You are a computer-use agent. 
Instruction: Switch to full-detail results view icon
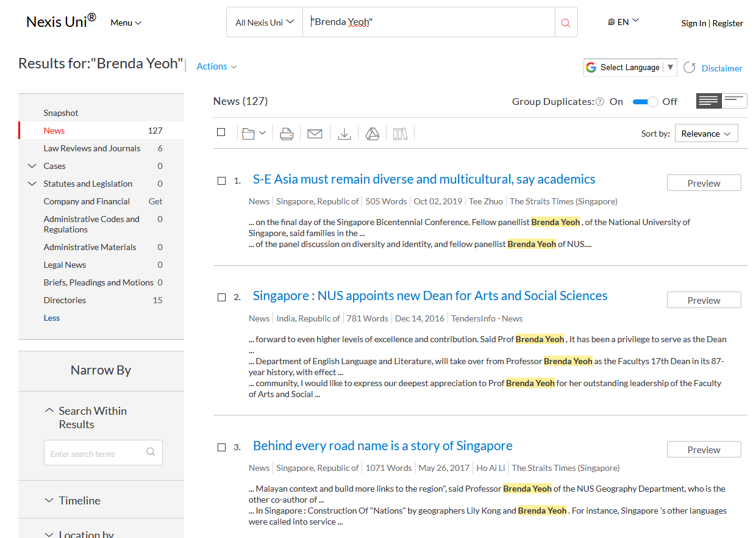click(709, 101)
